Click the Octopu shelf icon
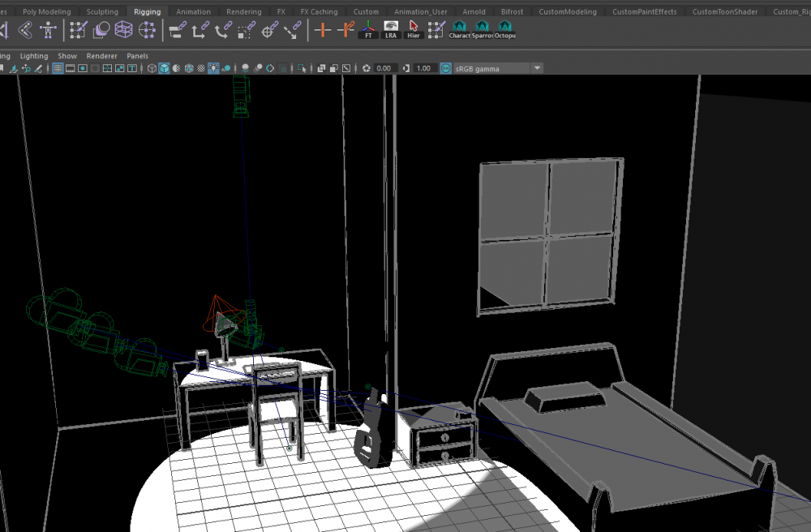Image resolution: width=811 pixels, height=532 pixels. coord(504,30)
